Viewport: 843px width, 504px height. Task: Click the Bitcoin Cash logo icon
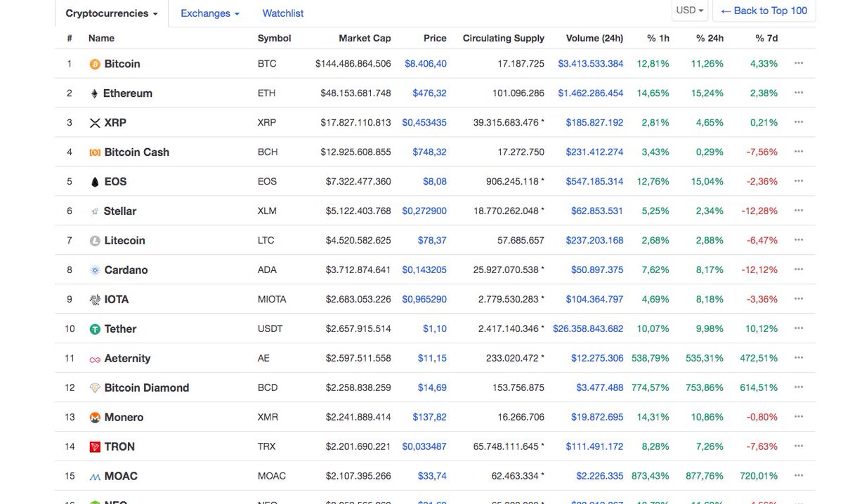pos(95,152)
